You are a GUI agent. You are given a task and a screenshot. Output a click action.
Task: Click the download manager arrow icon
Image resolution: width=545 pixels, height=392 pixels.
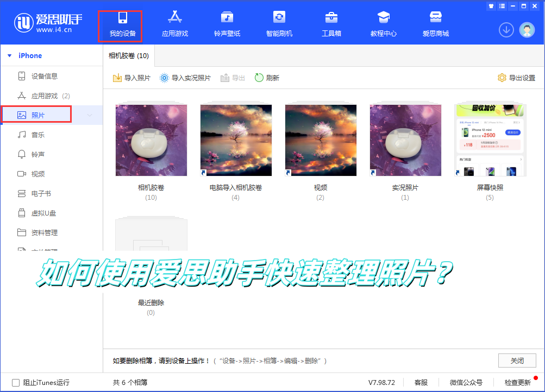click(x=506, y=30)
